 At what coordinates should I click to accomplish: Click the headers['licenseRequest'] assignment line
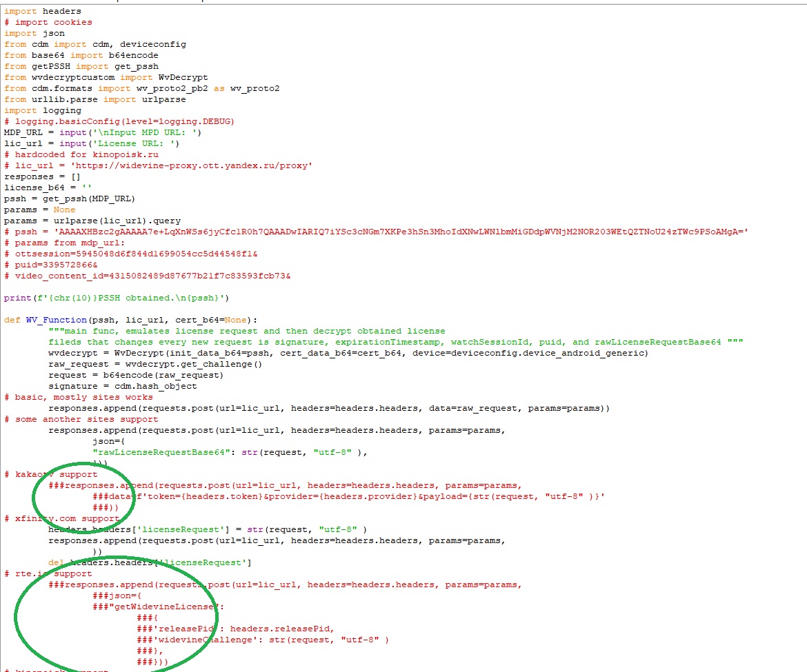click(208, 531)
